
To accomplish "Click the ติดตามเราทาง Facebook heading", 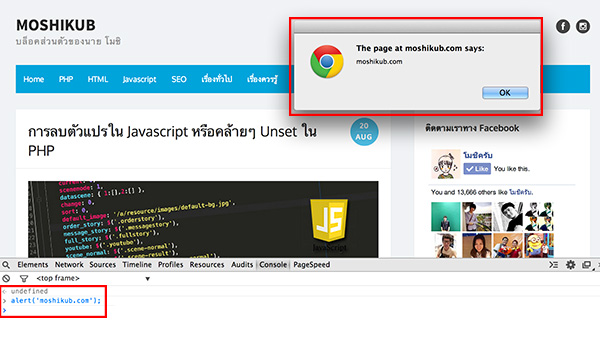I will point(472,128).
